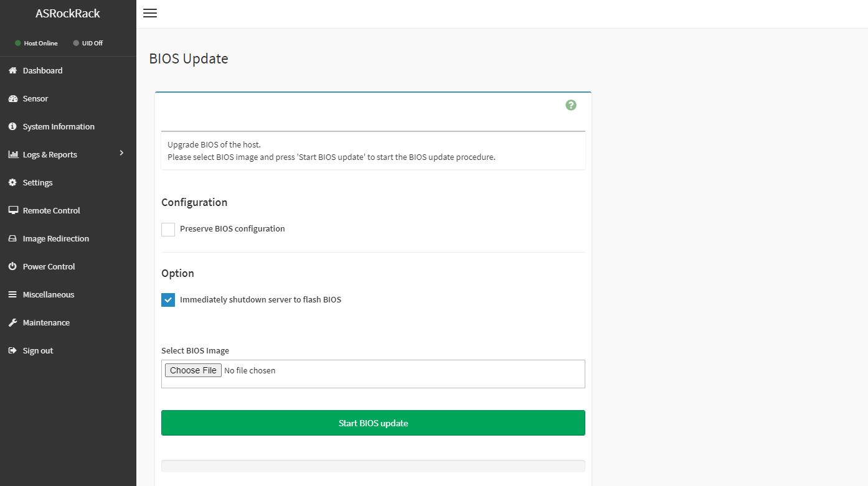868x486 pixels.
Task: Click the Remote Control monitor icon
Action: 12,211
